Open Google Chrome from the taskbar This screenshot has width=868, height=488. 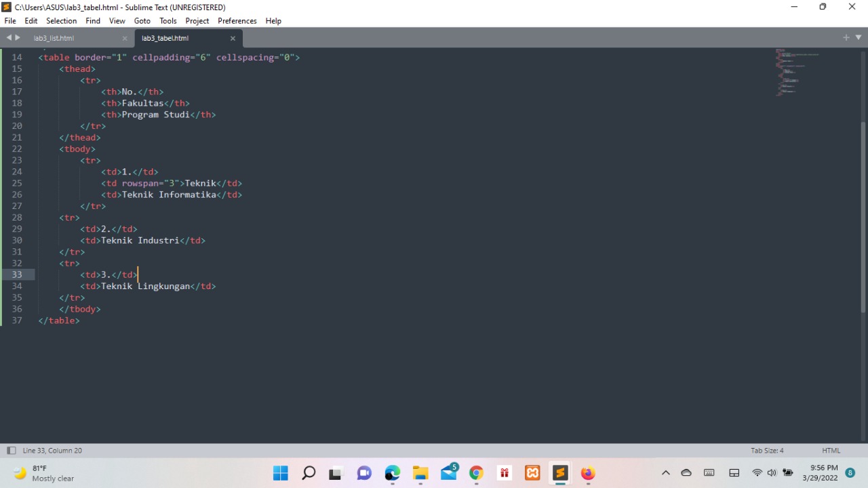coord(477,473)
